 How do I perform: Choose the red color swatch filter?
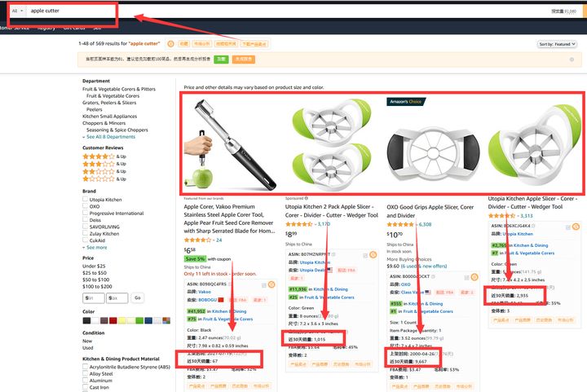pyautogui.click(x=113, y=320)
